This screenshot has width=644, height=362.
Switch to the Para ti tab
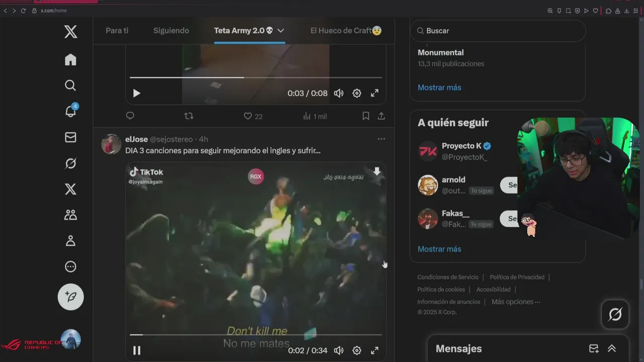click(x=117, y=31)
